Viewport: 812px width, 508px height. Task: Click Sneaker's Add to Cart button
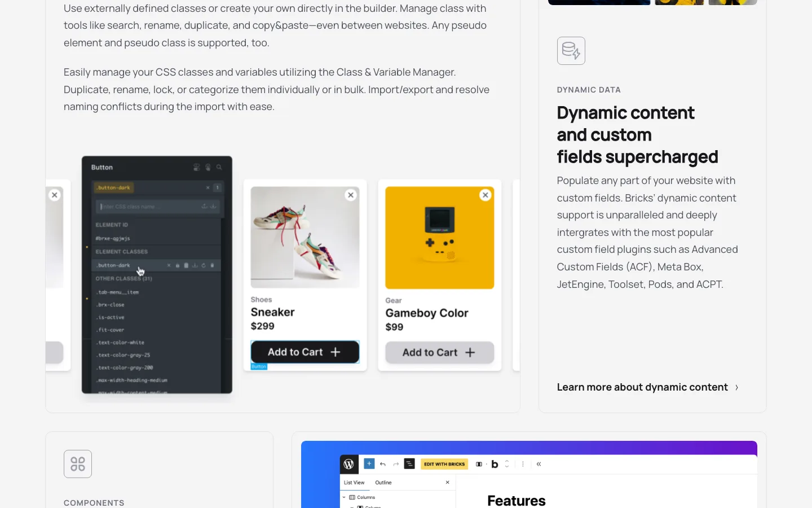(305, 352)
